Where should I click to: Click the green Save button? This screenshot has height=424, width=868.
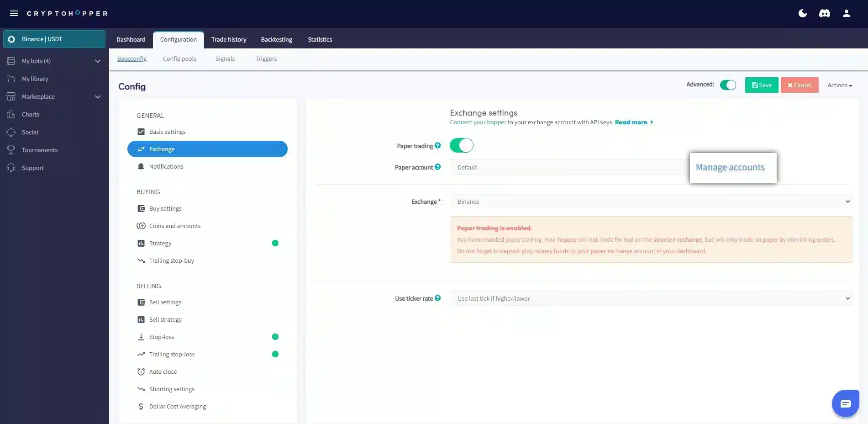[x=762, y=85]
